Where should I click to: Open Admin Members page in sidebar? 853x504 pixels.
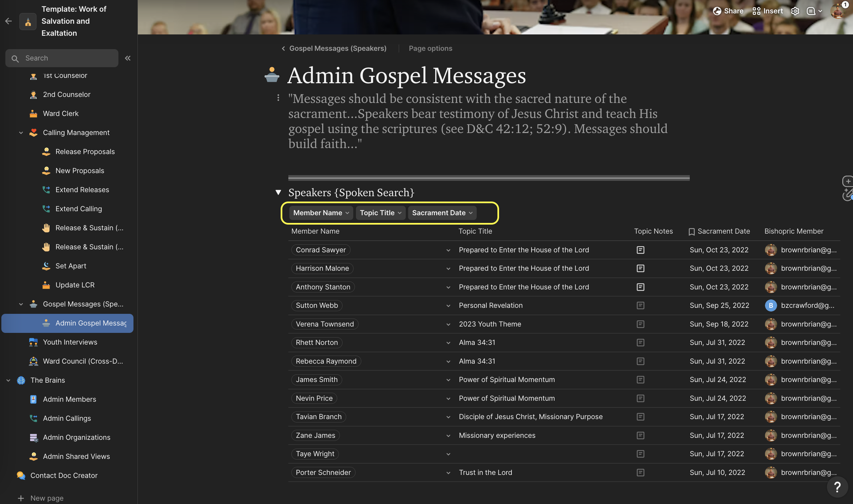tap(69, 399)
